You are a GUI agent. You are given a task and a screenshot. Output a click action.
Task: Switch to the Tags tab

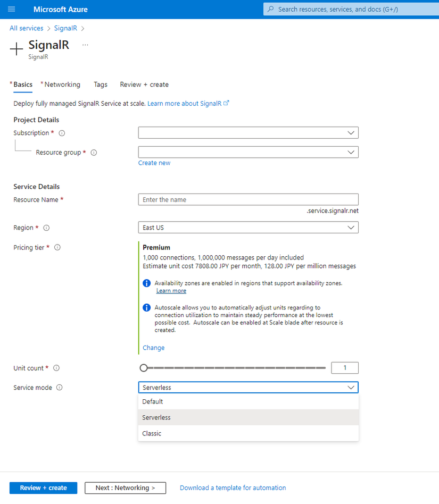(x=101, y=85)
